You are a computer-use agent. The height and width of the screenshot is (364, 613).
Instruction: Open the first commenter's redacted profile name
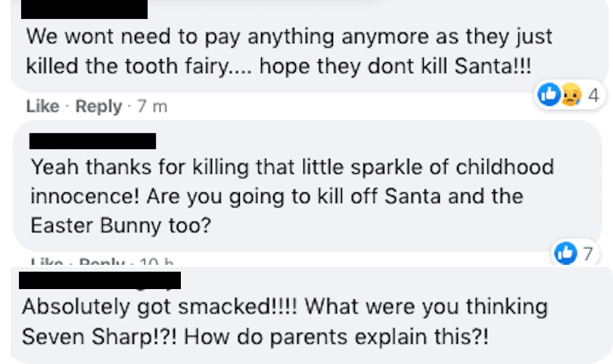(82, 10)
